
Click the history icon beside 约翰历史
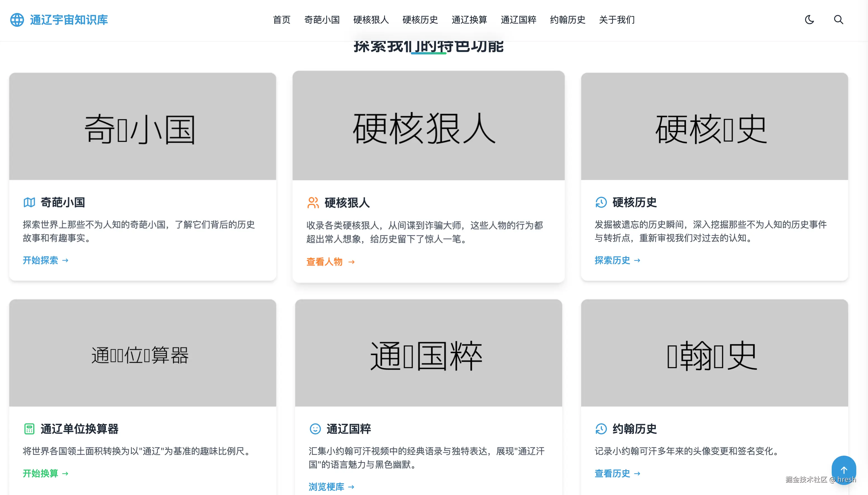[601, 429]
